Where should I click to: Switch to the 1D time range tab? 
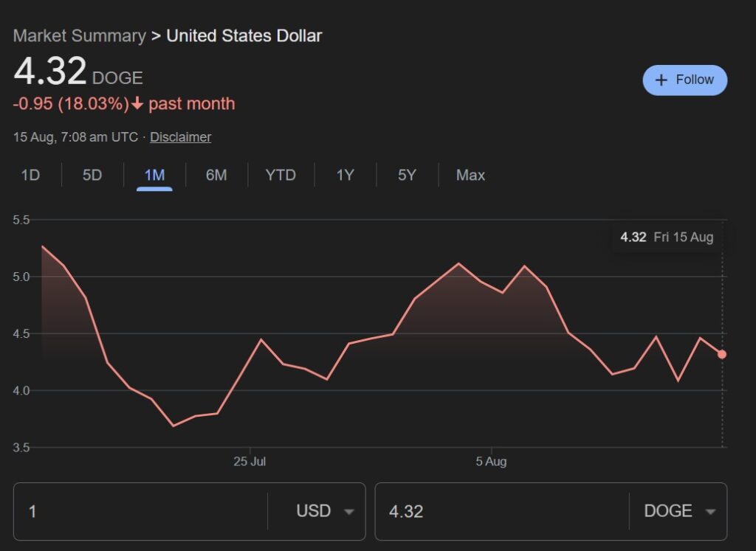30,175
